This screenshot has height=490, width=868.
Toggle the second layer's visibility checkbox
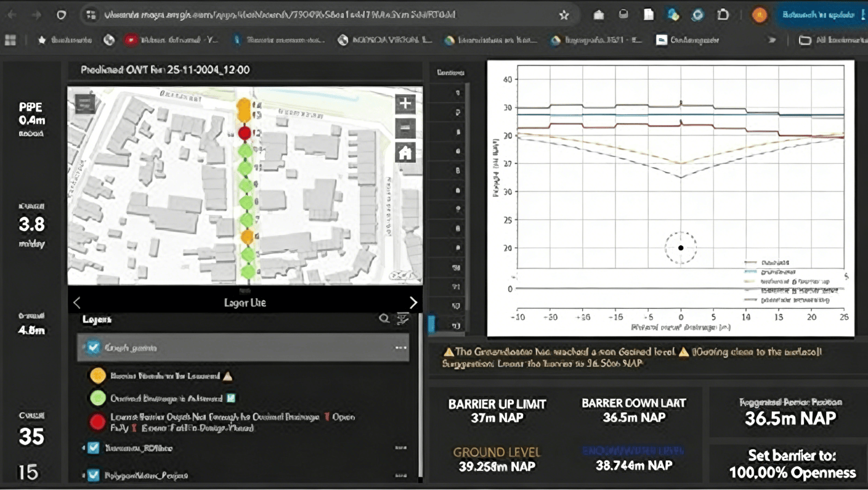(93, 448)
